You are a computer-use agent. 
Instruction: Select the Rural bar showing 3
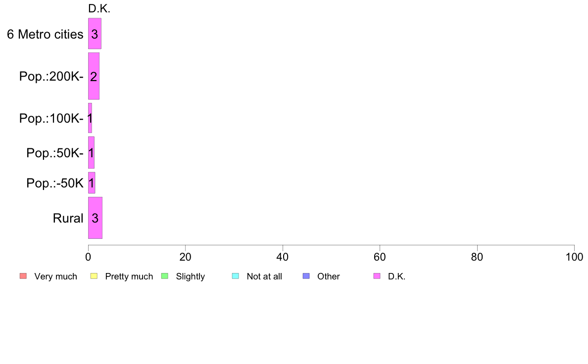[x=95, y=218]
